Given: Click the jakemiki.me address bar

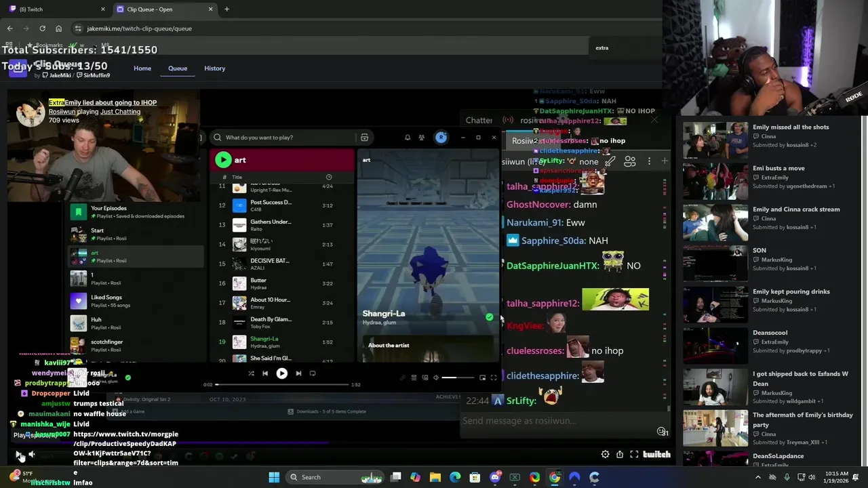Looking at the screenshot, I should [366, 28].
